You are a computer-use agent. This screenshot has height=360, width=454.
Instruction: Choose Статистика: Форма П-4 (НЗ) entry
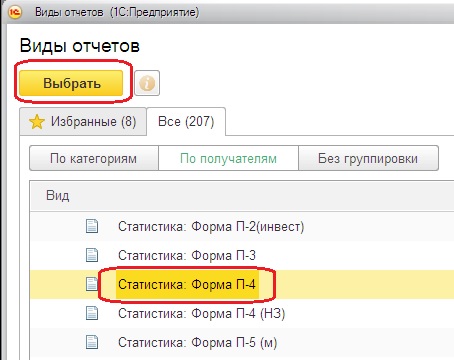pyautogui.click(x=242, y=313)
